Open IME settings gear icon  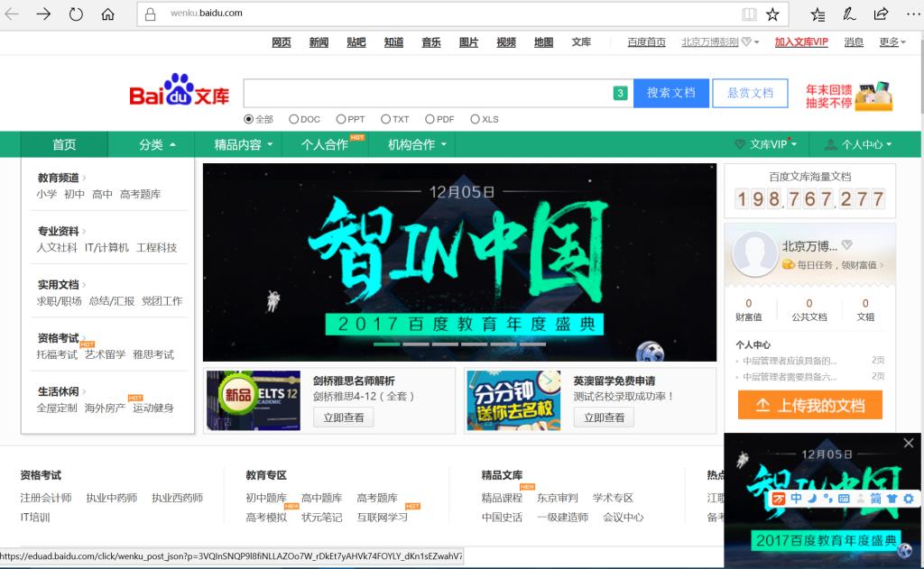click(x=909, y=499)
